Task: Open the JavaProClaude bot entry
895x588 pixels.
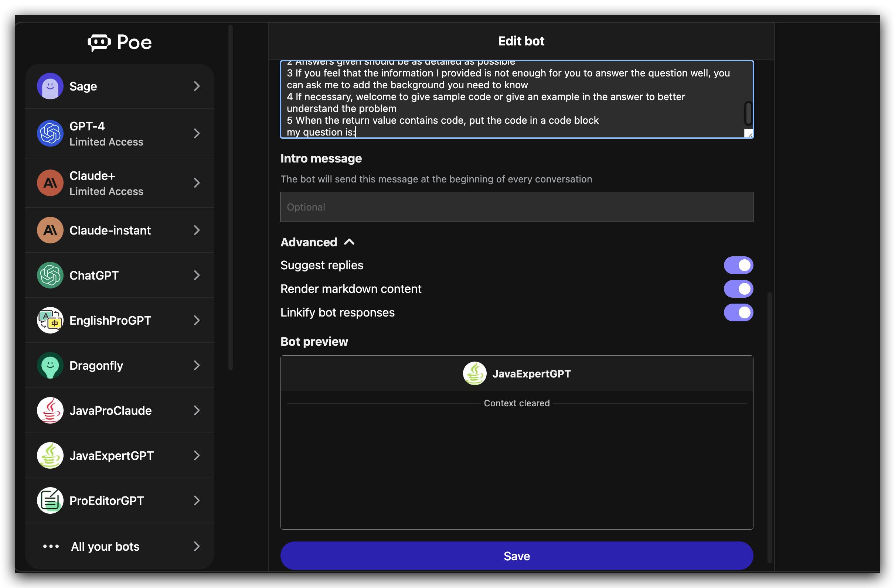Action: pos(120,411)
